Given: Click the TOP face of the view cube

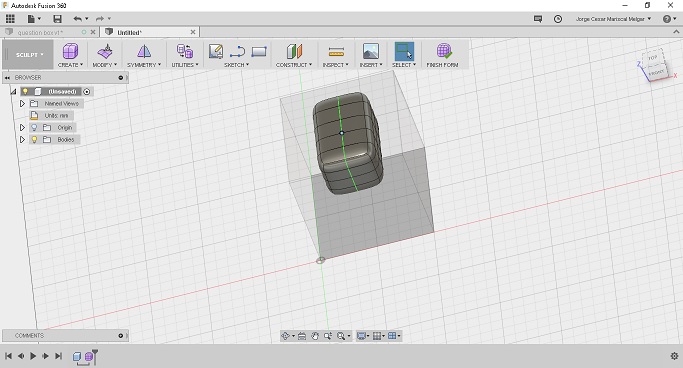Looking at the screenshot, I should [x=653, y=58].
